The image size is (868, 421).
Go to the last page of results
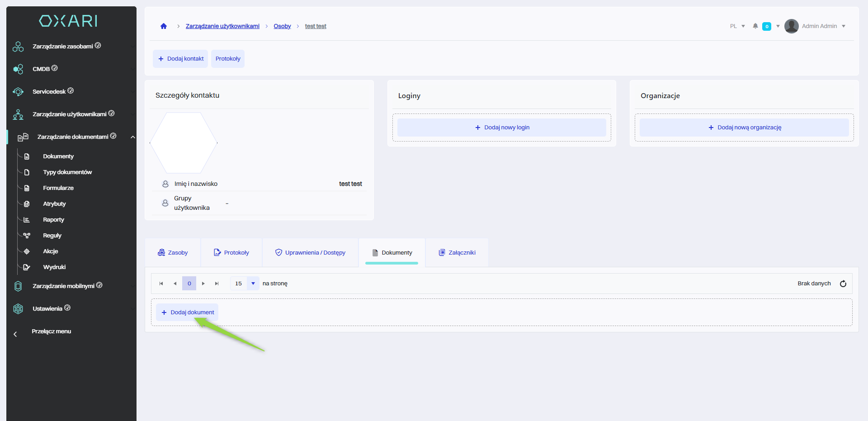point(217,284)
